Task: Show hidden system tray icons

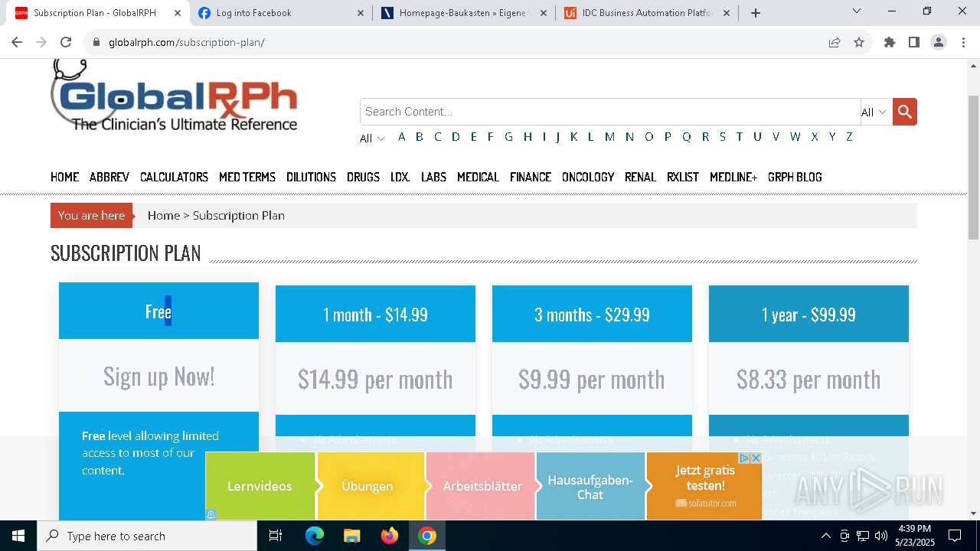Action: pyautogui.click(x=825, y=536)
